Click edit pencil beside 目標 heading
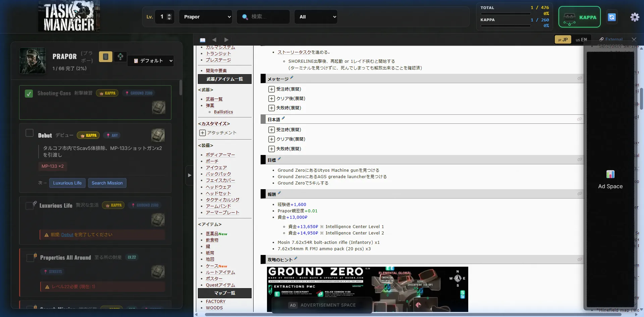Screen dimensions: 644x317 [x=279, y=159]
